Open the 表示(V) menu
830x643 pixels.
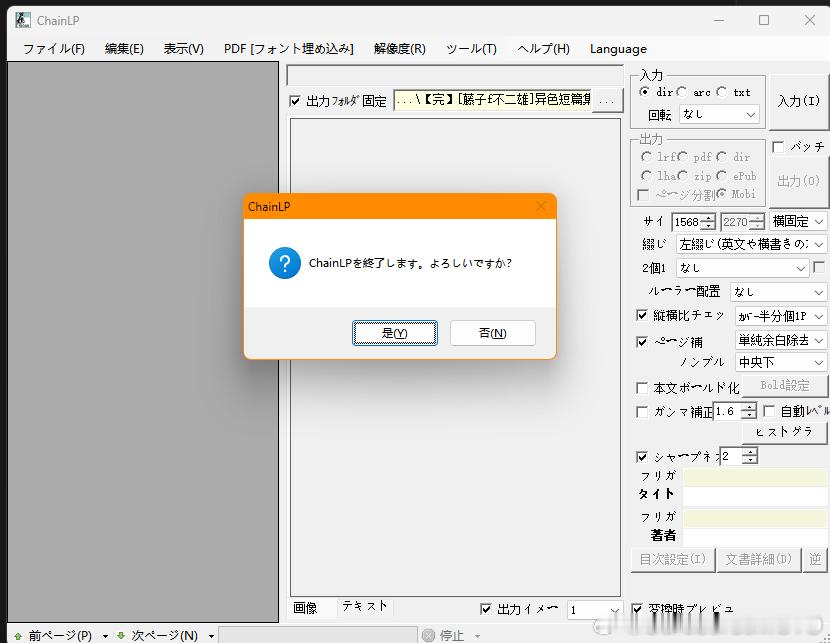point(184,49)
